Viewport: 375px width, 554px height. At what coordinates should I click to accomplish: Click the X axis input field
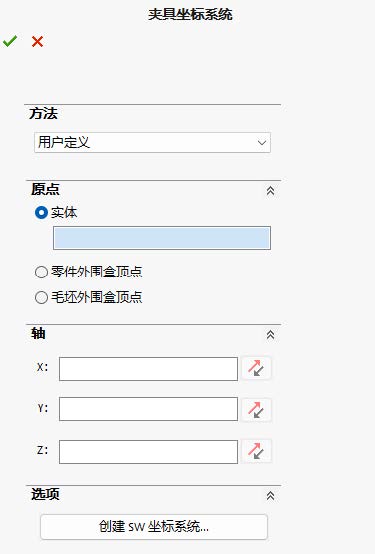(148, 369)
